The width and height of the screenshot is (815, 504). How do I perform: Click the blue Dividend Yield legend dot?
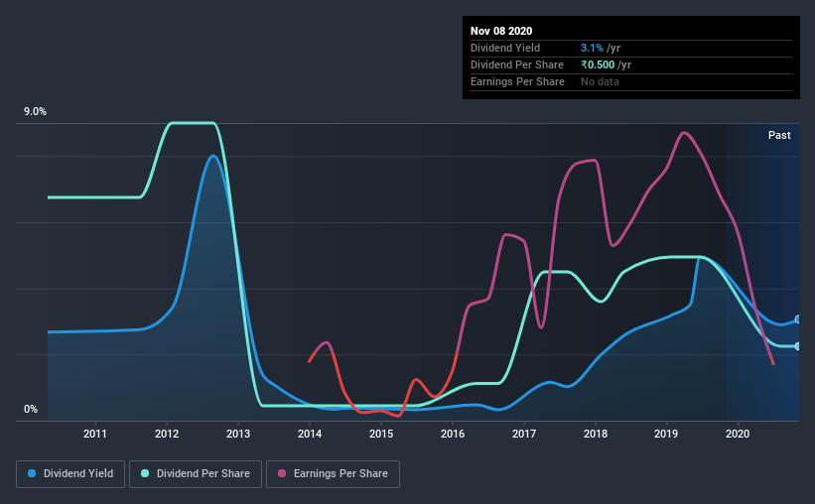(32, 473)
